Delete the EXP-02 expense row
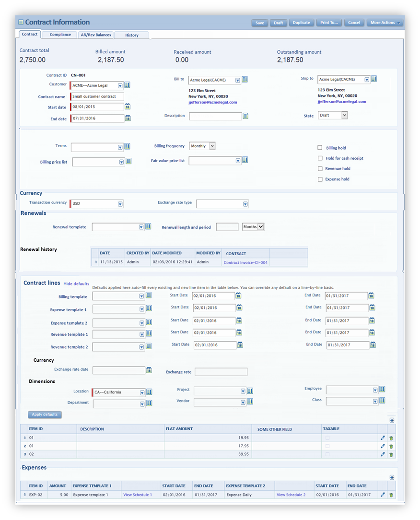This screenshot has width=420, height=520. [x=391, y=494]
